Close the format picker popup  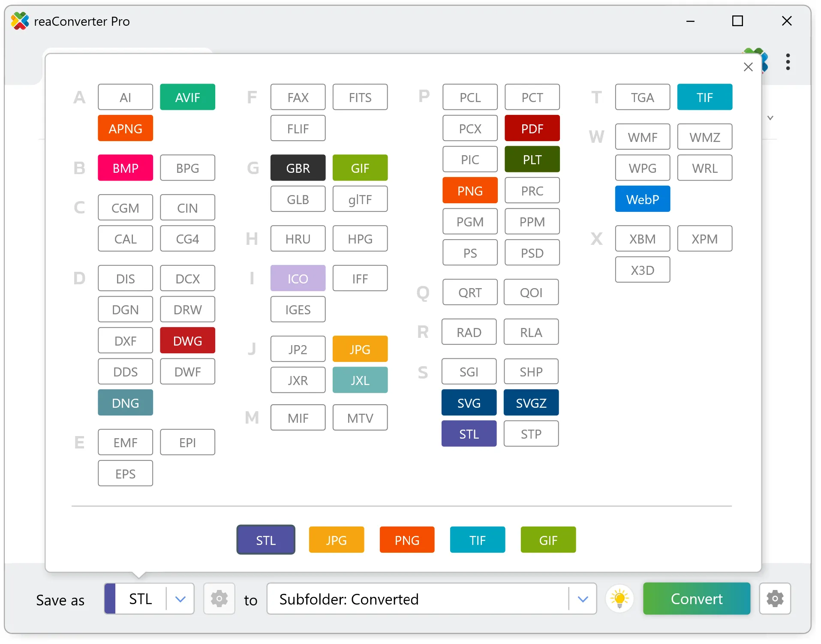click(749, 67)
